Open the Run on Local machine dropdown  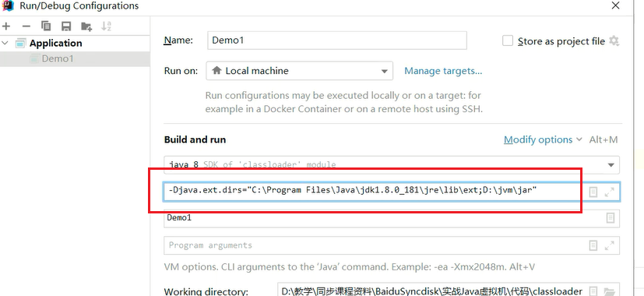pos(299,71)
